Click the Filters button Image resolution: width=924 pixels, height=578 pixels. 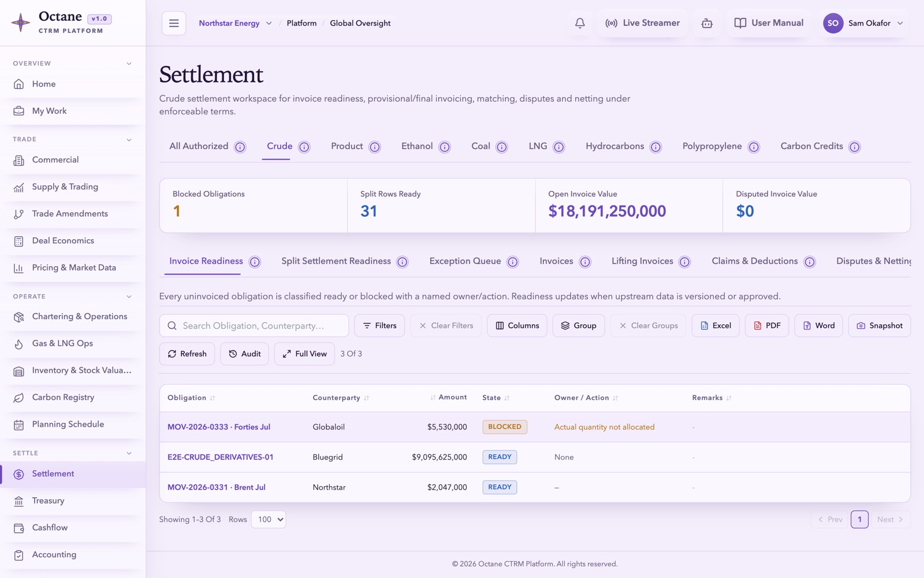pyautogui.click(x=379, y=326)
